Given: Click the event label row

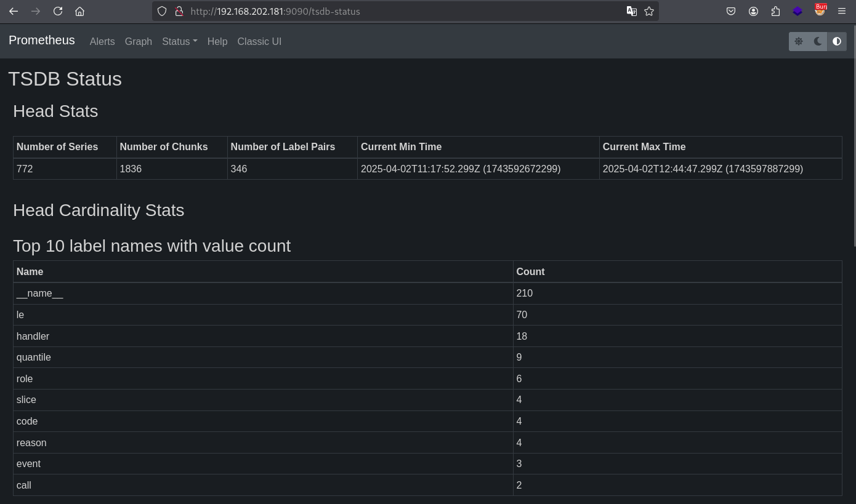Looking at the screenshot, I should [427, 463].
